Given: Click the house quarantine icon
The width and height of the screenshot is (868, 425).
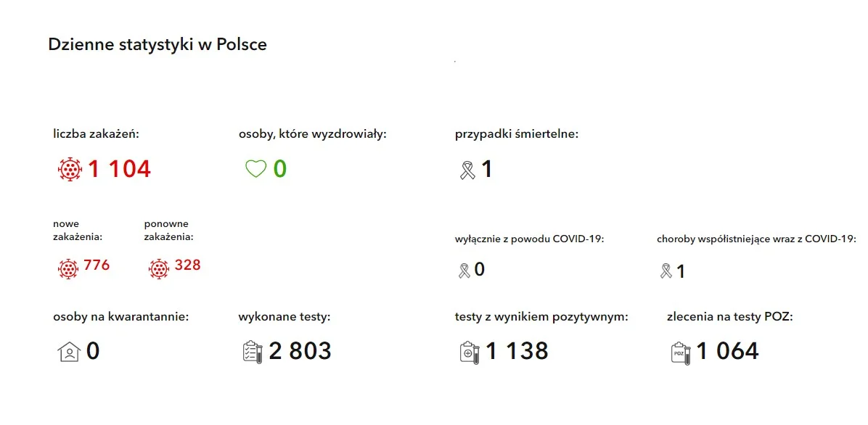Looking at the screenshot, I should click(x=69, y=352).
